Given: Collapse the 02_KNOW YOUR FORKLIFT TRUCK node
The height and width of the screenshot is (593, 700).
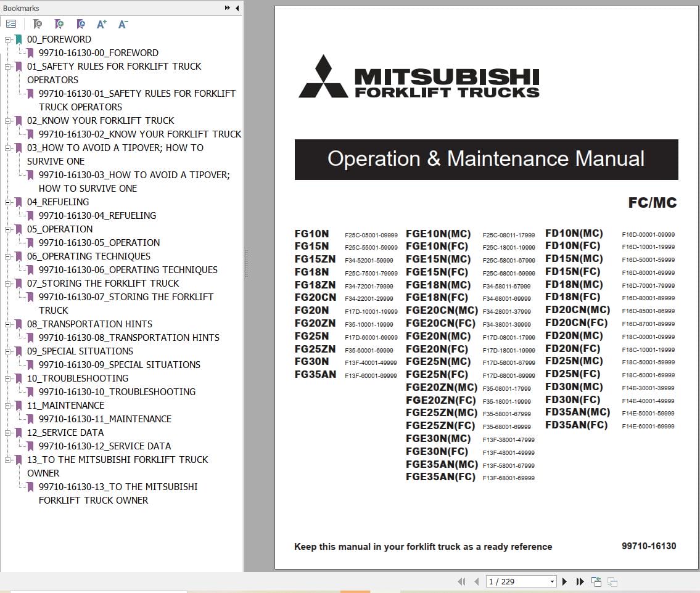Looking at the screenshot, I should [x=7, y=121].
